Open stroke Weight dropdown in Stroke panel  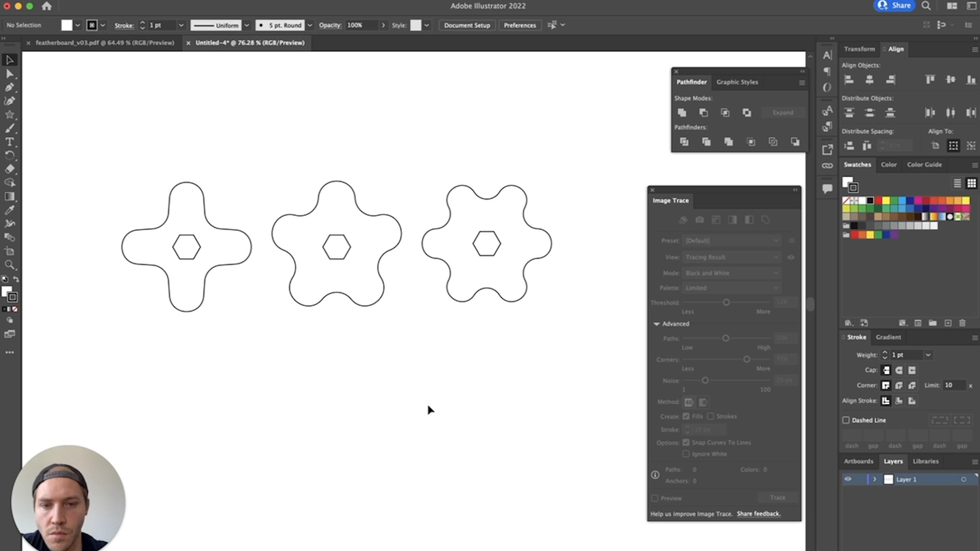(928, 355)
